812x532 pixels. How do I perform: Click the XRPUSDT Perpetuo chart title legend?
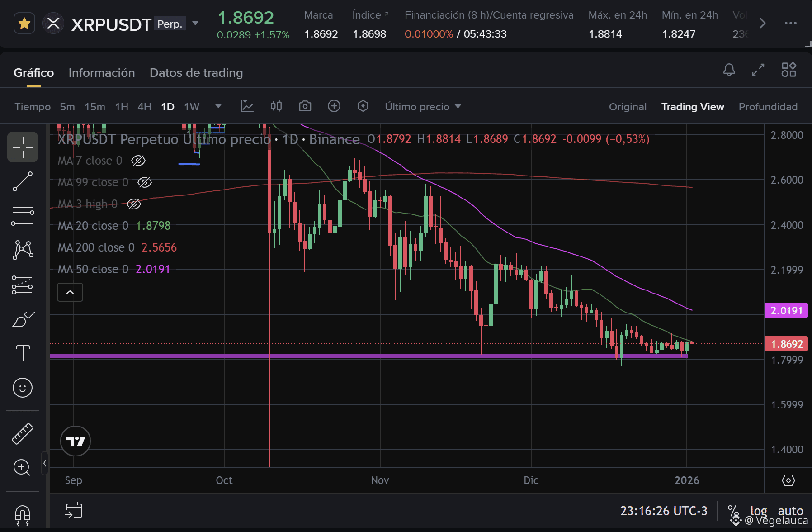[x=208, y=139]
